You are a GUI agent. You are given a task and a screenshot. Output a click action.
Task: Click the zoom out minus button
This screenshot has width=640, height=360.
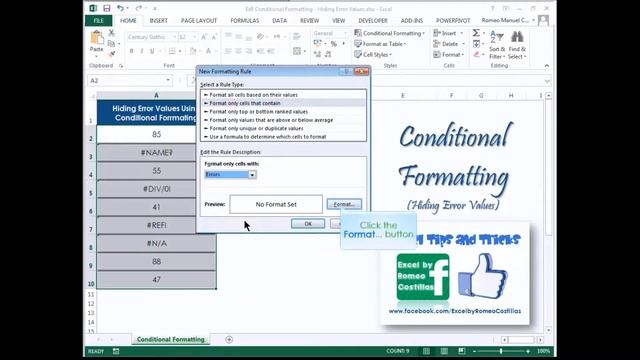(474, 351)
